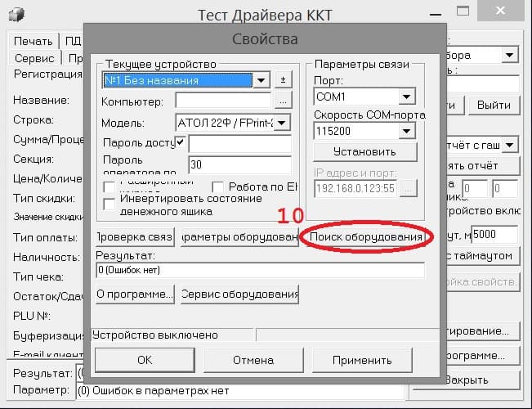The height and width of the screenshot is (409, 532).
Task: Click the Поиск оборудования button
Action: click(x=366, y=236)
